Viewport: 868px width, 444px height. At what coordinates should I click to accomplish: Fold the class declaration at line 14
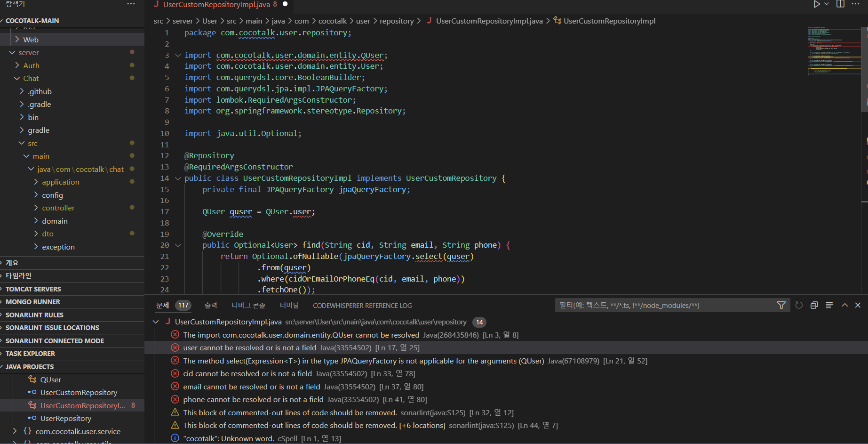coord(178,178)
